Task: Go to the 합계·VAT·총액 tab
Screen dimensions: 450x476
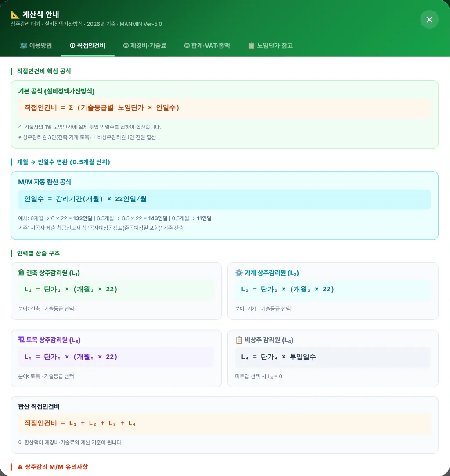Action: pyautogui.click(x=207, y=46)
